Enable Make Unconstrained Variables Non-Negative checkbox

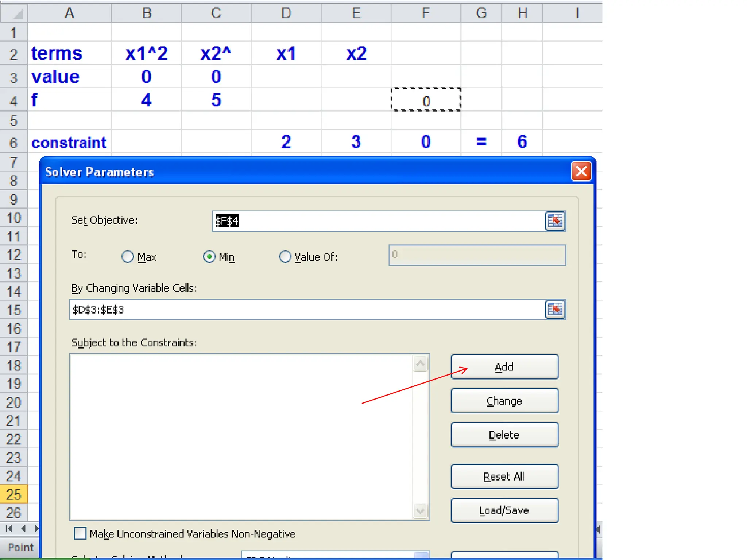[80, 533]
